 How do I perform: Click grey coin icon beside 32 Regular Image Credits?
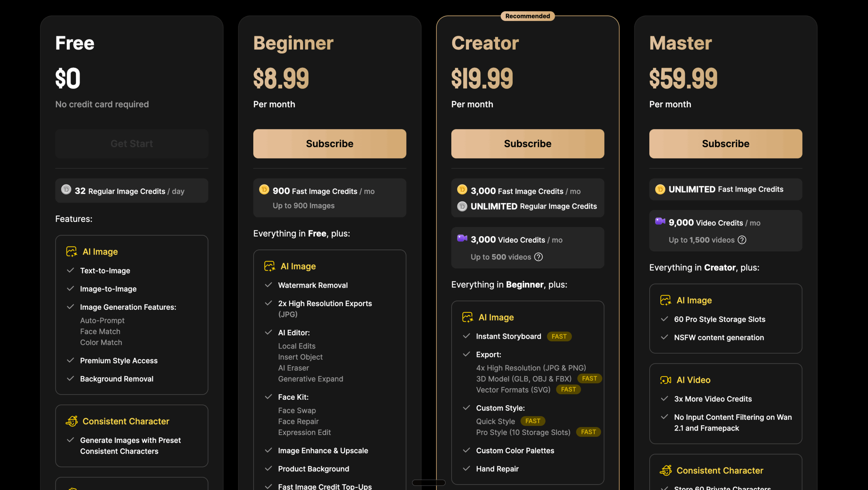(66, 189)
